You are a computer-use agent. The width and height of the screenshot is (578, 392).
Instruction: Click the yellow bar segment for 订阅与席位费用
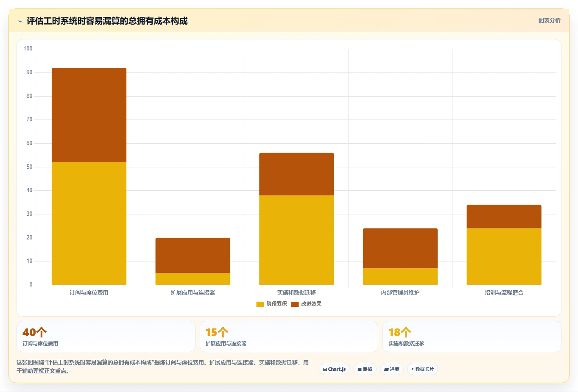tap(89, 223)
